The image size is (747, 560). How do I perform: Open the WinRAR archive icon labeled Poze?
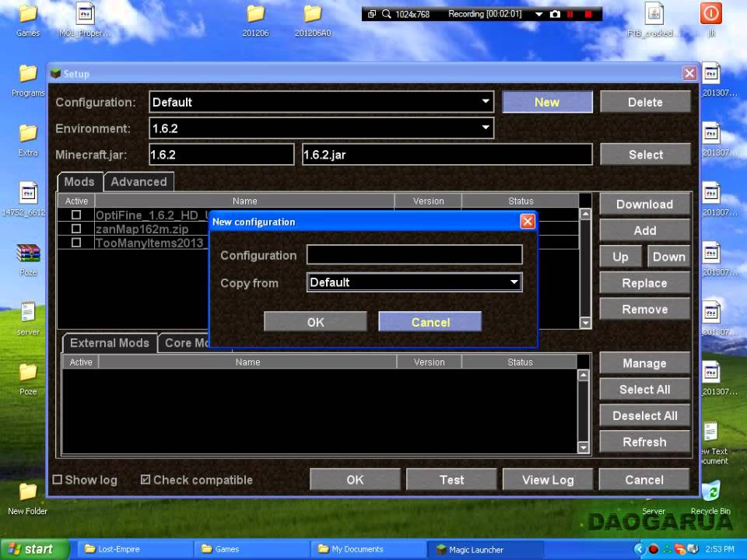(28, 253)
